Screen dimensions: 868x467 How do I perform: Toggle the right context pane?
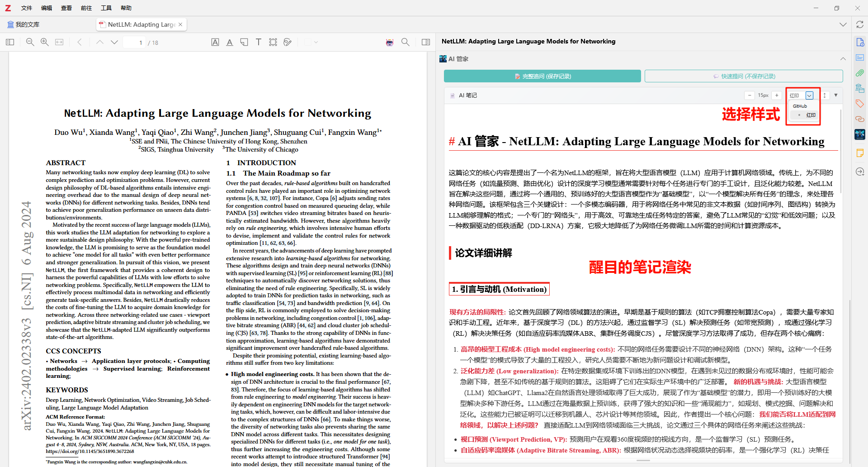point(426,42)
